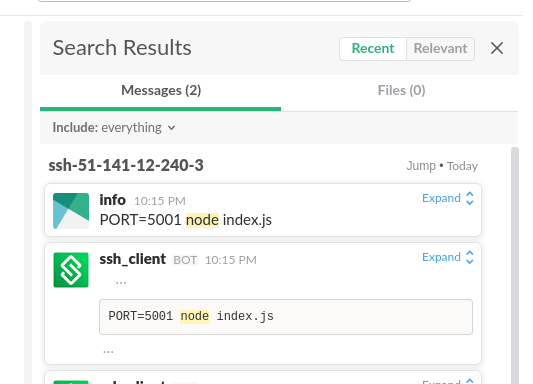Image resolution: width=533 pixels, height=384 pixels.
Task: Click the BOT badge next to ssh_client
Action: point(185,260)
